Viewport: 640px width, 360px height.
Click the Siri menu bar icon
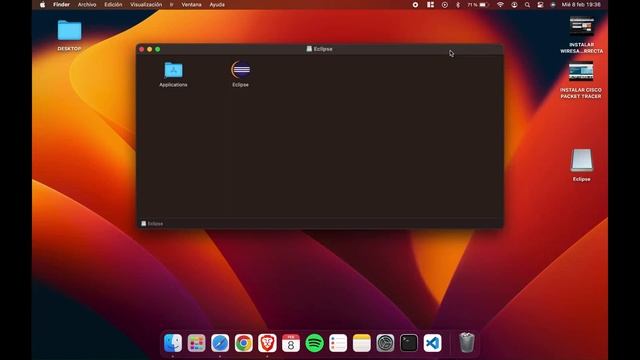click(553, 4)
